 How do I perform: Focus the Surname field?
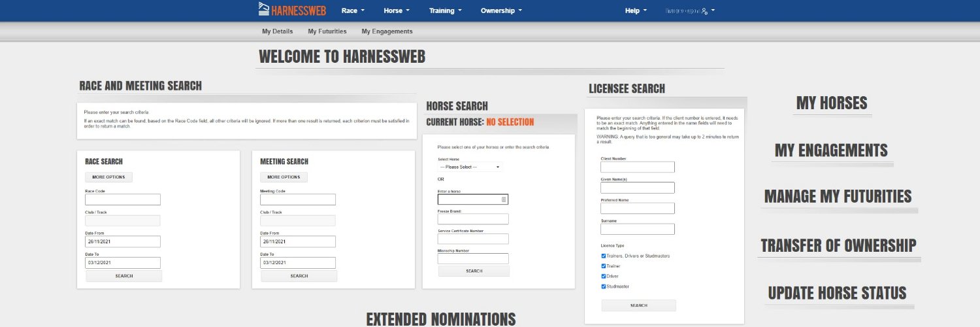coord(638,229)
